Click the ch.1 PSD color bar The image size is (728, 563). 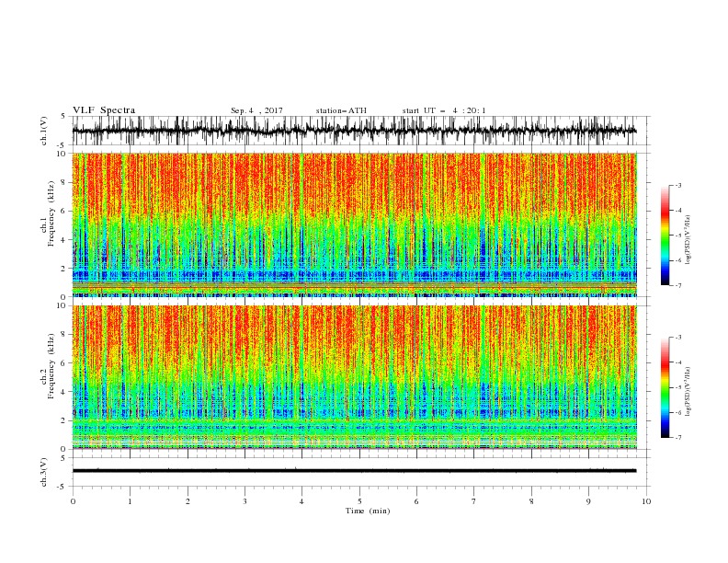[665, 236]
